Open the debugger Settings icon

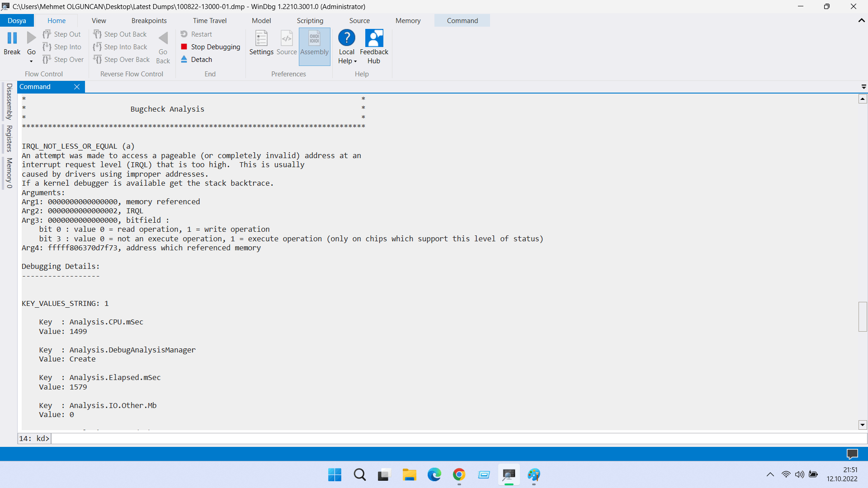tap(261, 39)
